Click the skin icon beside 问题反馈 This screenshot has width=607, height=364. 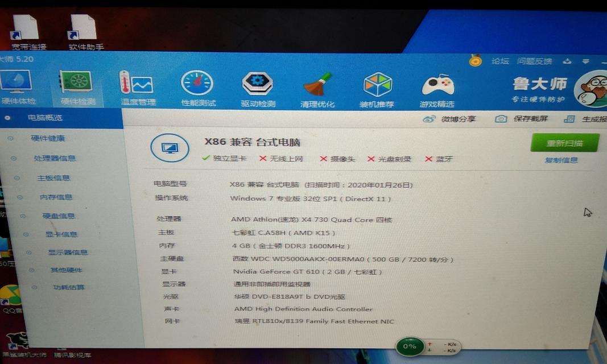(x=567, y=61)
